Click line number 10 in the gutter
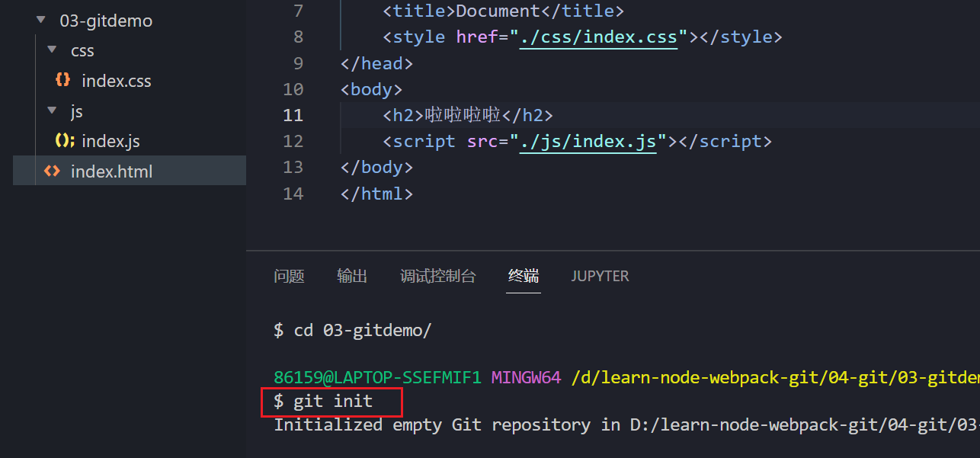Screen dimensions: 980x458 coord(293,89)
